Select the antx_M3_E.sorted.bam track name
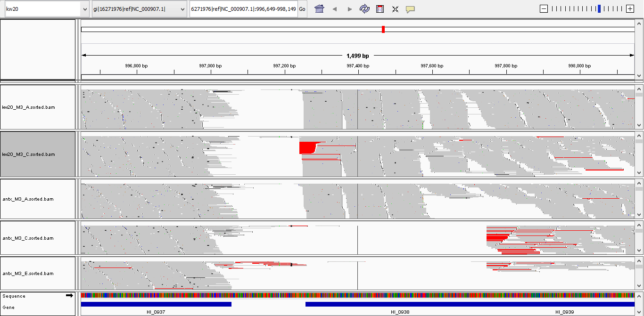This screenshot has height=316, width=644. coord(28,274)
